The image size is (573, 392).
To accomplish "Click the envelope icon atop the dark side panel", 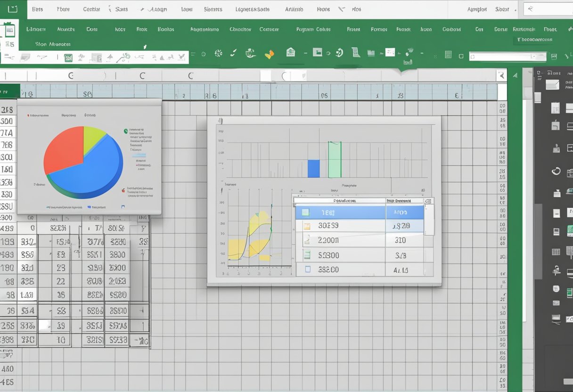I will (x=552, y=85).
